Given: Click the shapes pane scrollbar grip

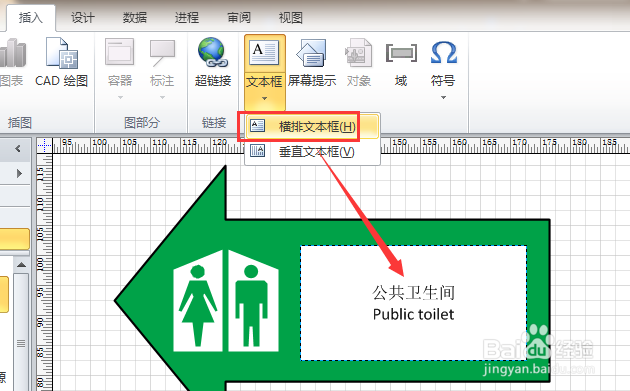Looking at the screenshot, I should tap(21, 344).
